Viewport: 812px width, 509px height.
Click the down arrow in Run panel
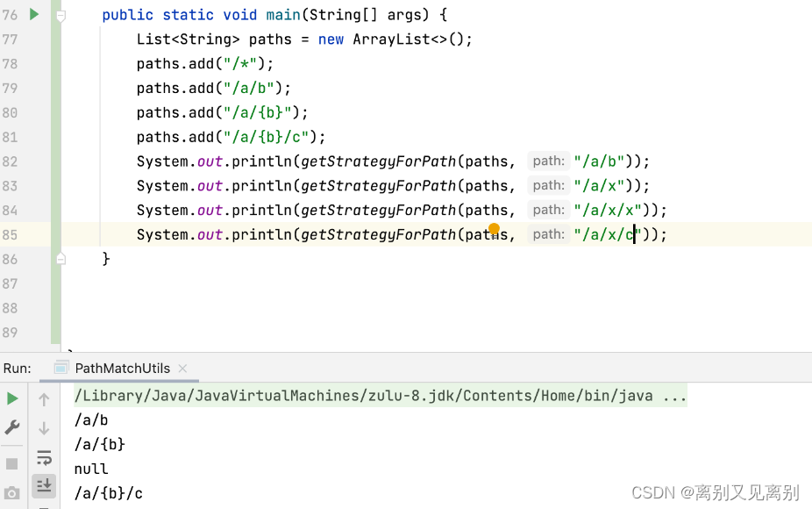44,428
